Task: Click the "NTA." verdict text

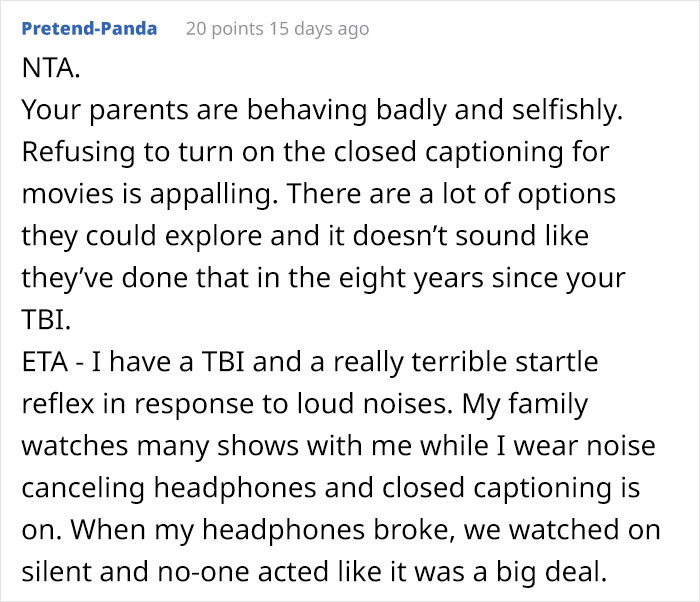Action: (51, 68)
